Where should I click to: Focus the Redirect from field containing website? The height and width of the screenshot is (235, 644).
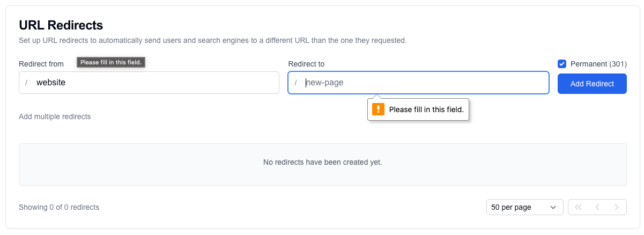[156, 83]
